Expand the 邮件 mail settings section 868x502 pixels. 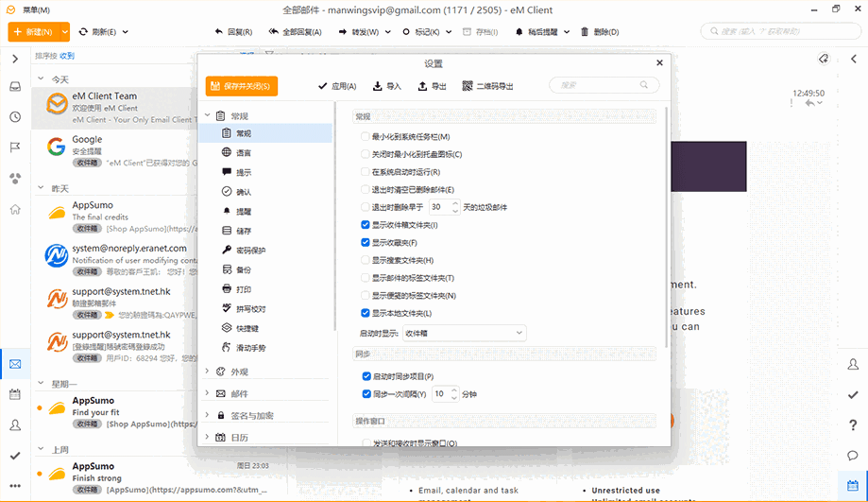207,393
